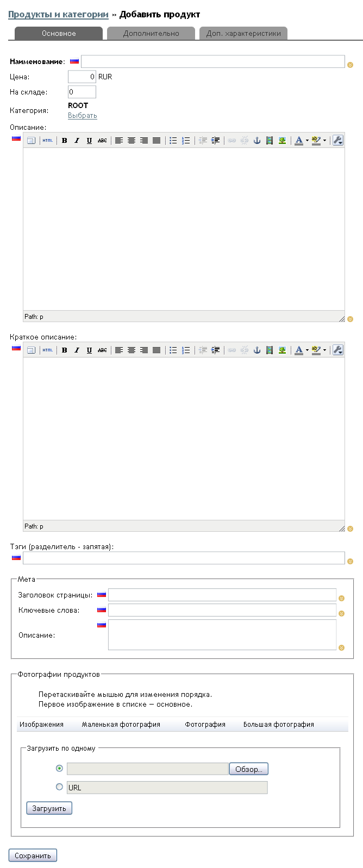Select the file upload radio button
Image resolution: width=363 pixels, height=868 pixels.
click(59, 768)
